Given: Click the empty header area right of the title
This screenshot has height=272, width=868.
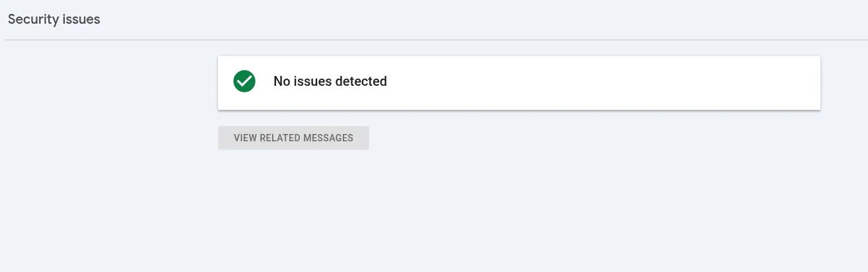Looking at the screenshot, I should tap(462, 19).
